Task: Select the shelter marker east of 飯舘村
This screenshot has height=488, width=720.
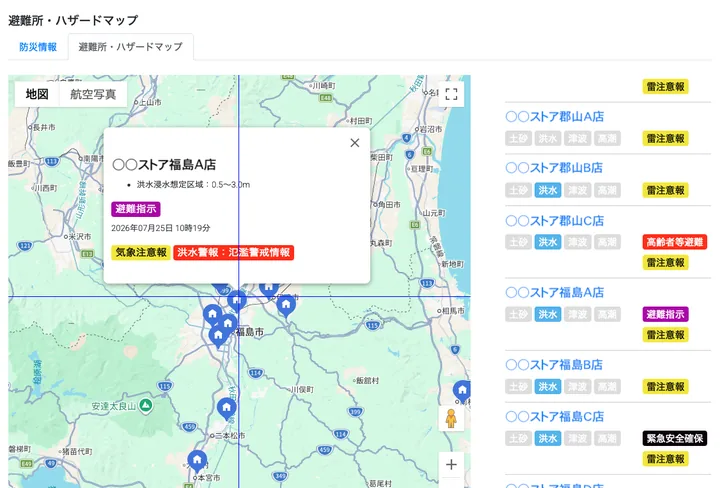Action: click(x=462, y=392)
